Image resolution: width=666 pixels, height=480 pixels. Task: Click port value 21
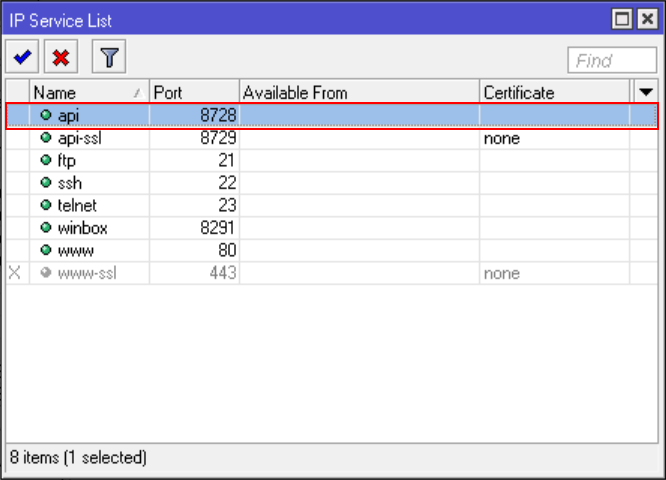coord(226,160)
